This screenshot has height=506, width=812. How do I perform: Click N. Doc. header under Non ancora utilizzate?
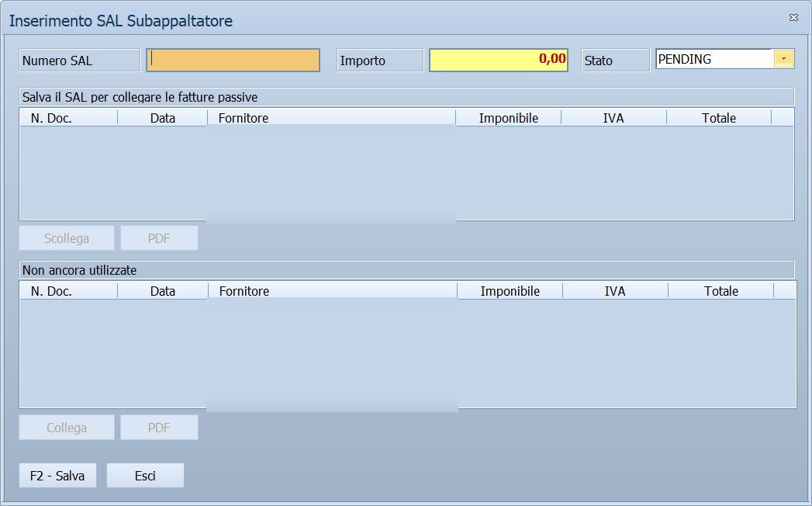coord(69,291)
